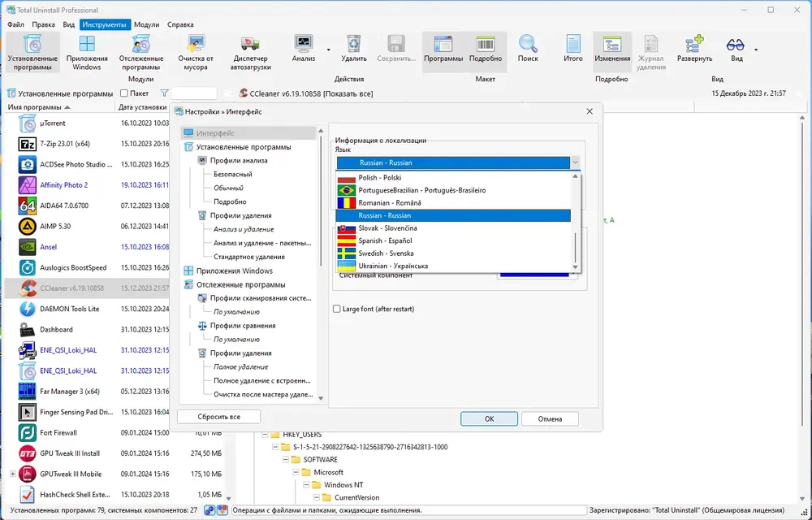
Task: Select DAEMON Tools Lite program icon
Action: [x=27, y=309]
